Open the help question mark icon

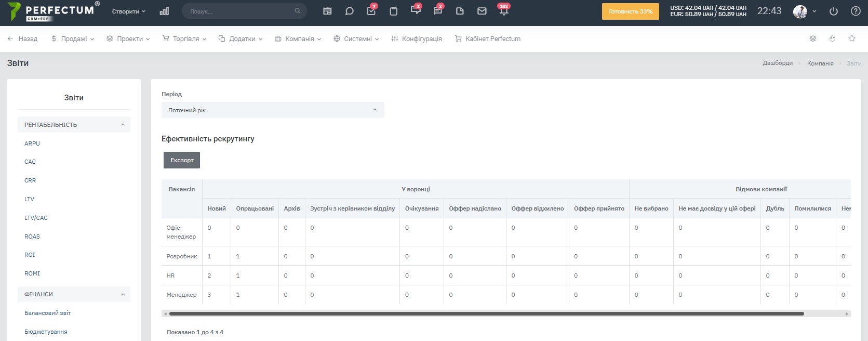pyautogui.click(x=856, y=11)
